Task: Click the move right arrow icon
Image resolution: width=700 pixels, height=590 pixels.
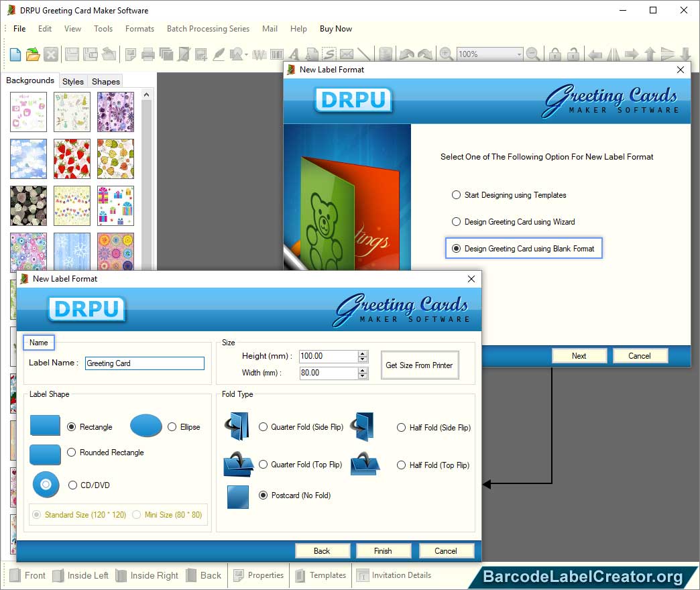Action: (632, 54)
